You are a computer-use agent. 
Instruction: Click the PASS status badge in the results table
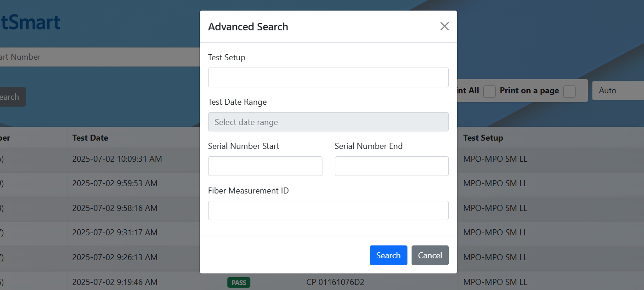tap(238, 282)
